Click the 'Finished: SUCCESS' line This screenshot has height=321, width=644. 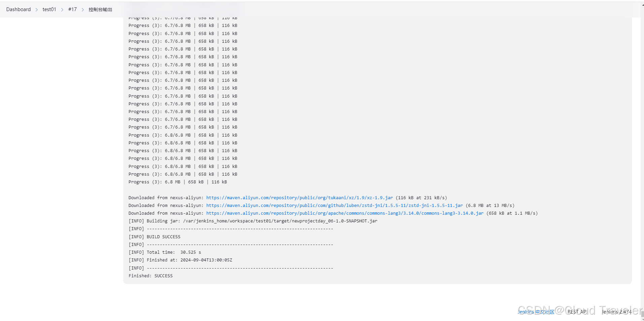click(150, 276)
